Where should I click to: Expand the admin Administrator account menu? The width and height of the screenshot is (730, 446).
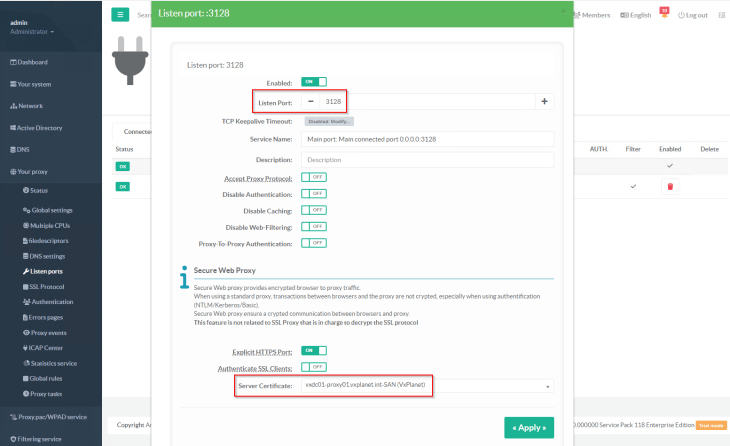point(32,27)
